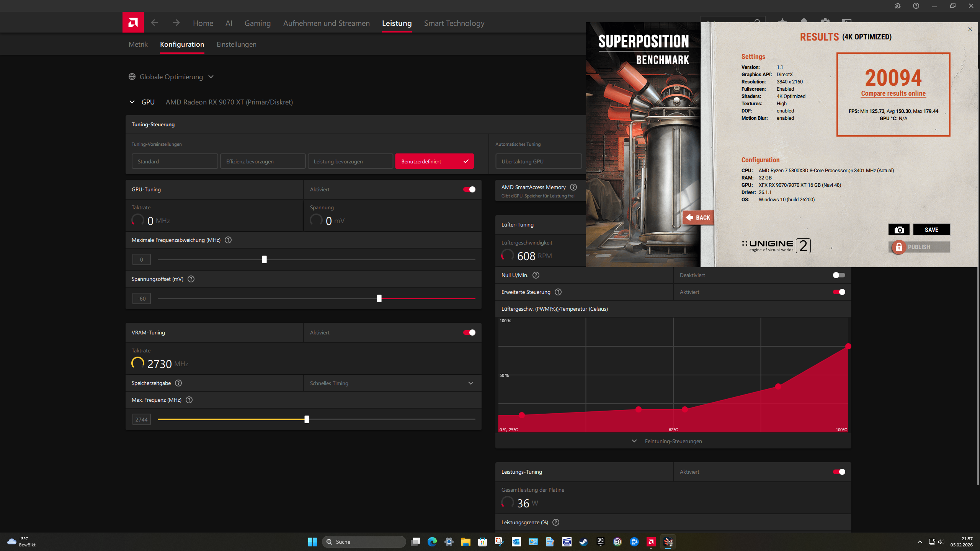Click the AMD logo home icon

(x=133, y=23)
